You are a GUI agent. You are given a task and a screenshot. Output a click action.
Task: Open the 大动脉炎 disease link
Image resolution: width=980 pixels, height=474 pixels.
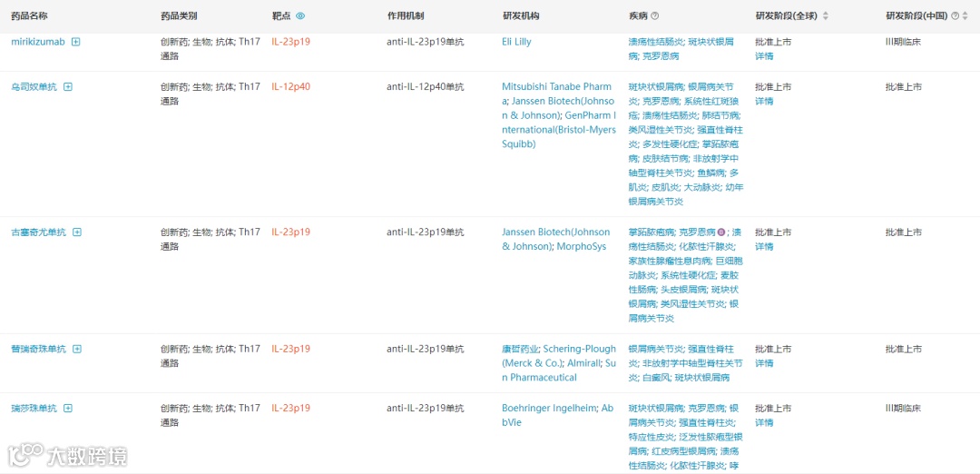(x=701, y=188)
